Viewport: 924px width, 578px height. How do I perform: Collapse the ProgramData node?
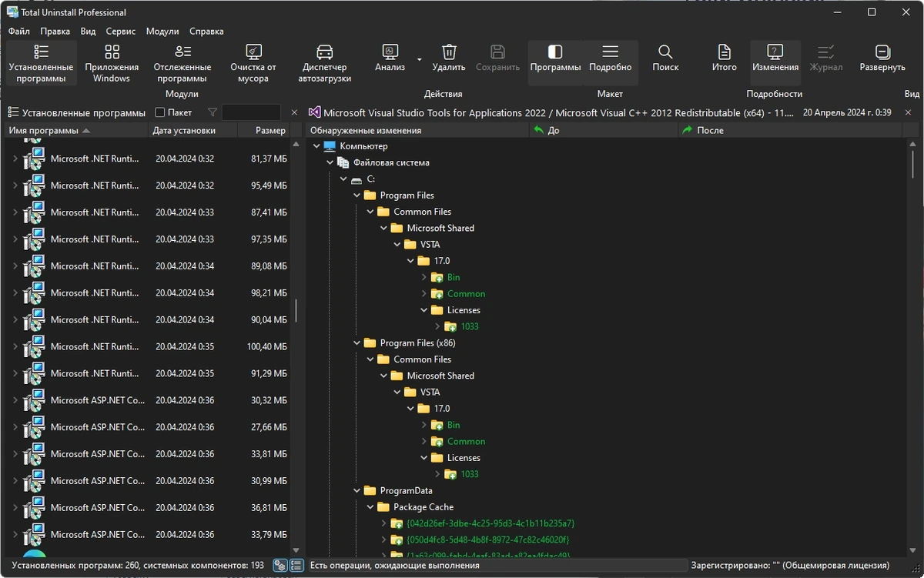[357, 490]
